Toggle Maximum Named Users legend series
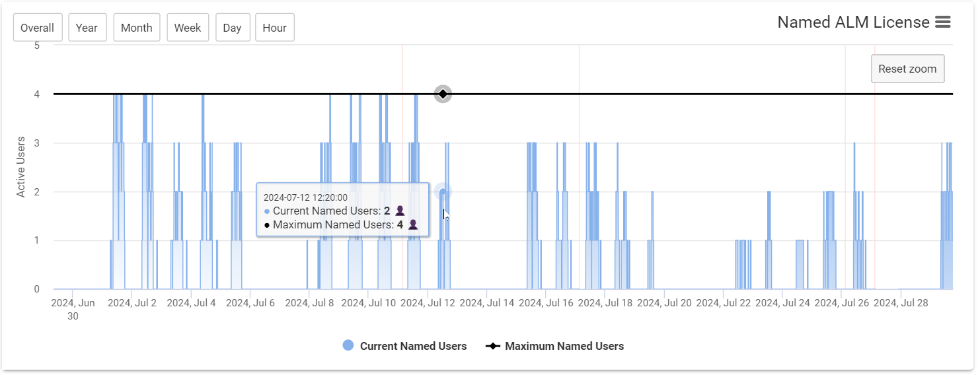 (x=564, y=346)
